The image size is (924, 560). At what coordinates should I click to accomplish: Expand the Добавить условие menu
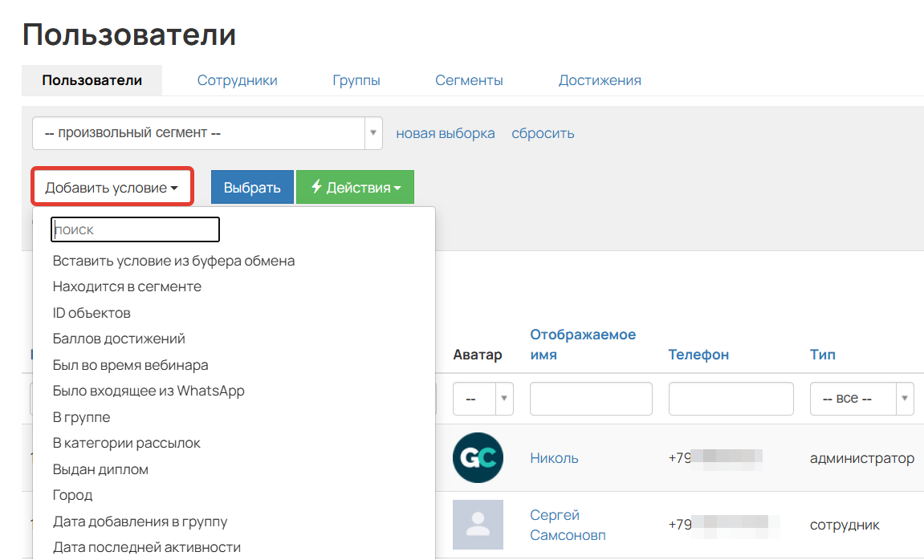pyautogui.click(x=112, y=186)
